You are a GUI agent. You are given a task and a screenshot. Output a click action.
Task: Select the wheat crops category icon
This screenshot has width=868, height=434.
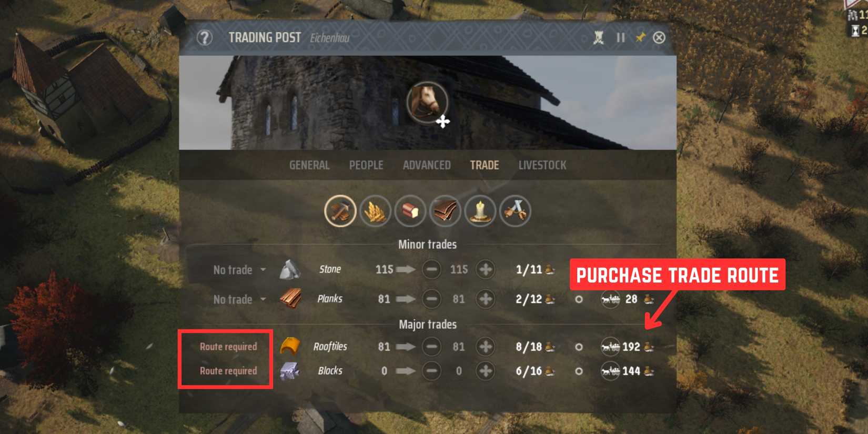pos(375,211)
